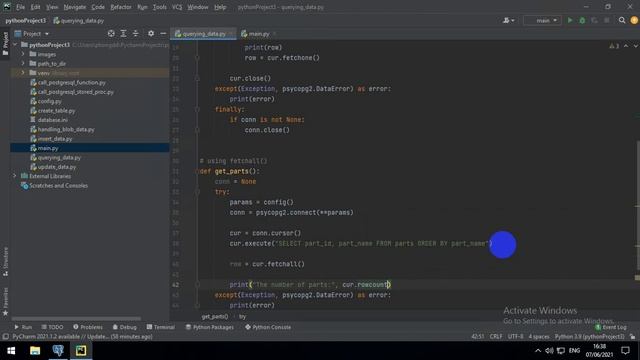Open Windows notification center icon
Screen dimensions: 640x360
point(625,351)
